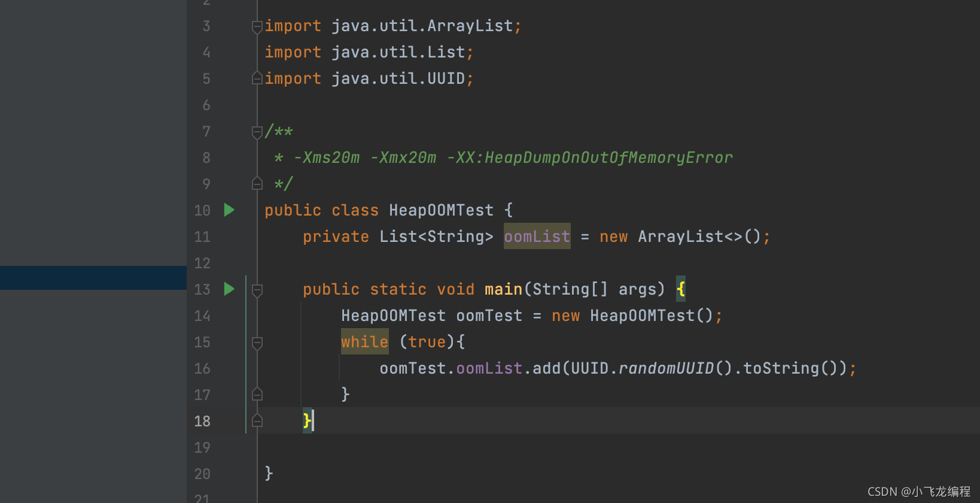Collapse the main method fold at line 13
The image size is (980, 503).
coord(257,290)
